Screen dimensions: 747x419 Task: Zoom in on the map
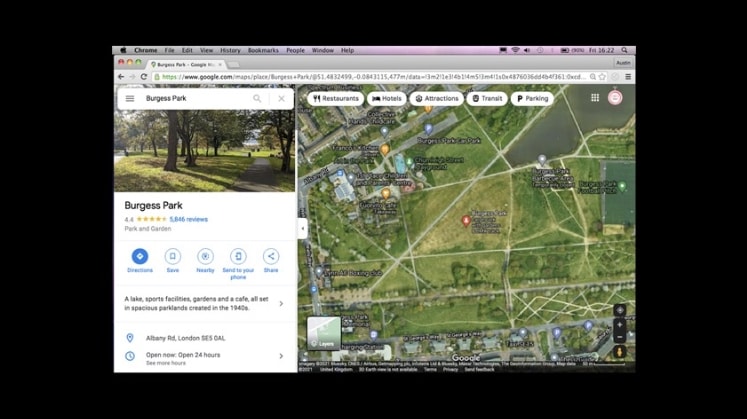(x=620, y=325)
